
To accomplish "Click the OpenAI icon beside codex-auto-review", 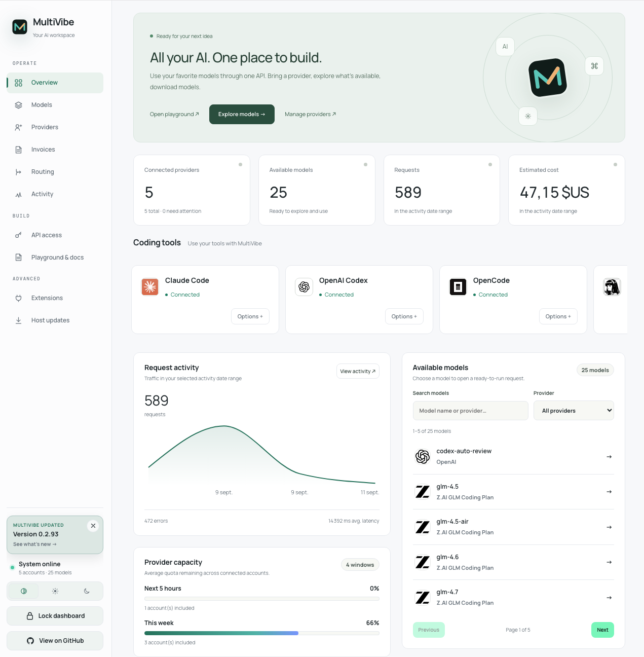I will coord(423,457).
